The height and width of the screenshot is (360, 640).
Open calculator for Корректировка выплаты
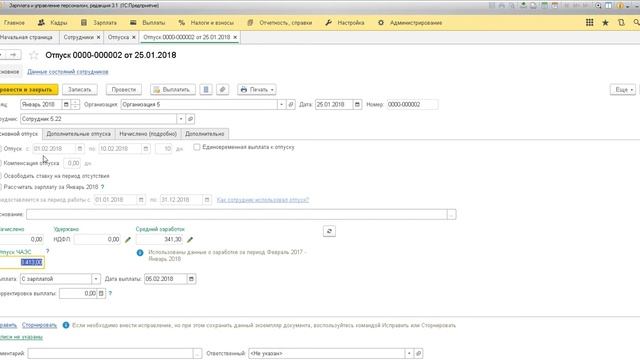click(101, 293)
